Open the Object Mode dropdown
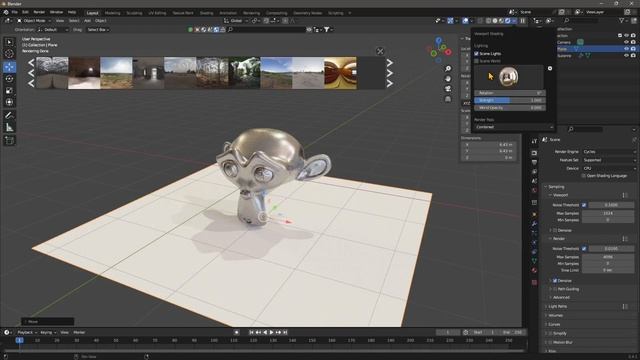The width and height of the screenshot is (640, 360). coord(33,20)
